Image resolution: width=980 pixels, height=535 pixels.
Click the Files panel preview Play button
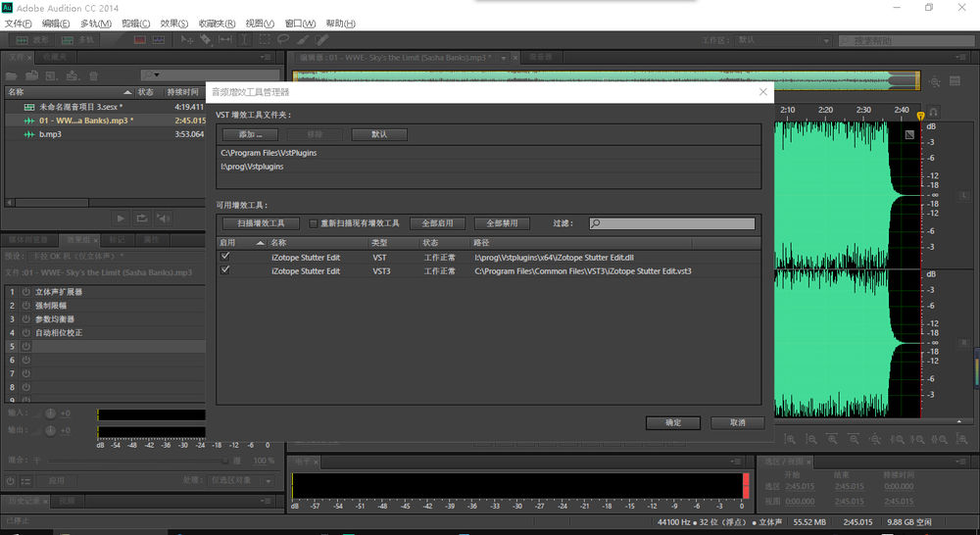pos(121,219)
